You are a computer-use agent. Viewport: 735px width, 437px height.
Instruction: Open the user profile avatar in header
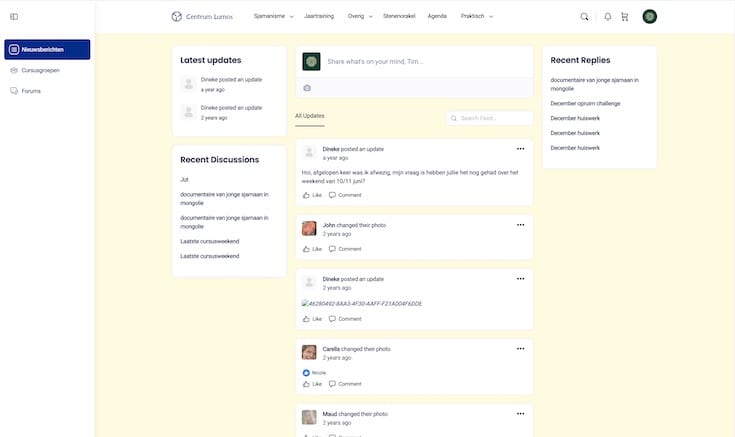[650, 16]
